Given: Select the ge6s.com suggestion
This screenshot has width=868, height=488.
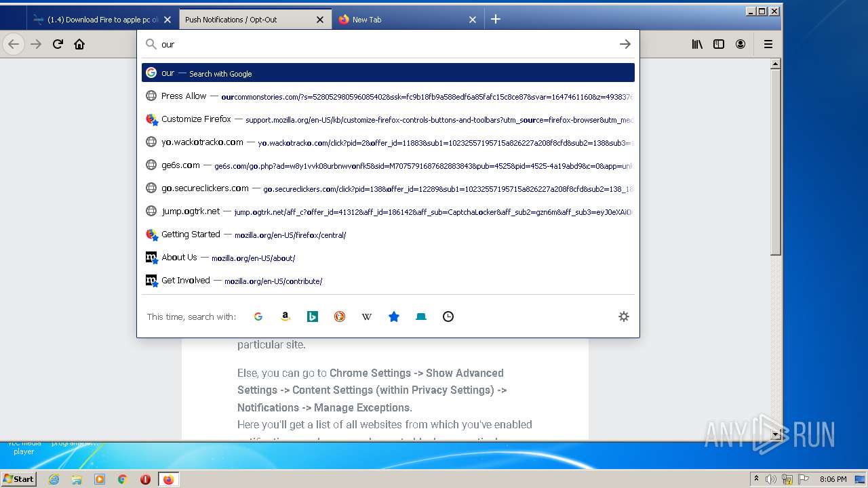Looking at the screenshot, I should pyautogui.click(x=388, y=165).
